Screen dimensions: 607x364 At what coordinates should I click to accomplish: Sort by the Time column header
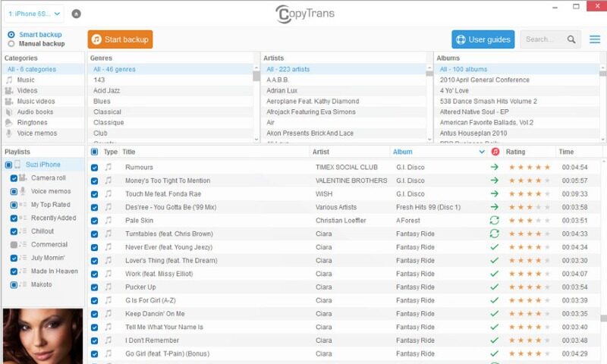[x=566, y=152]
